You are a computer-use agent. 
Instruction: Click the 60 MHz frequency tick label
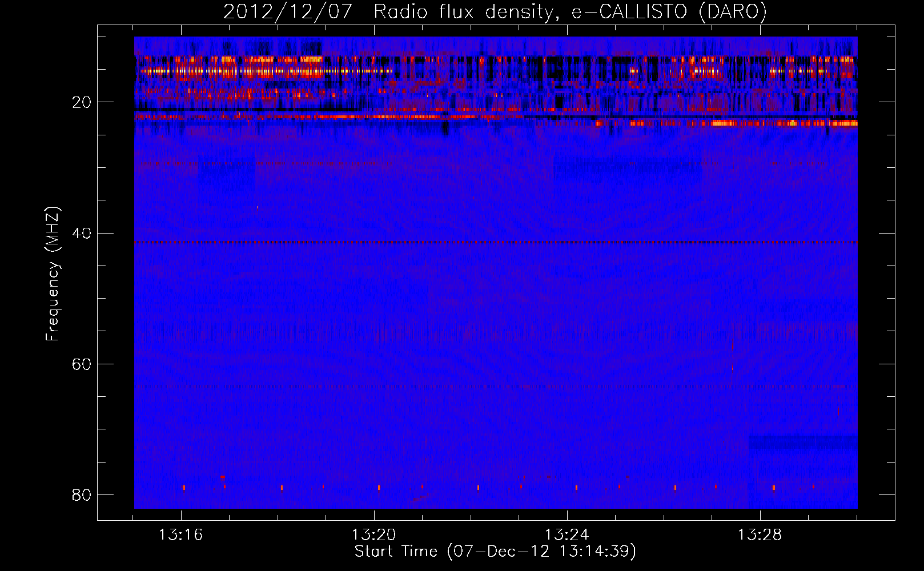[x=82, y=364]
